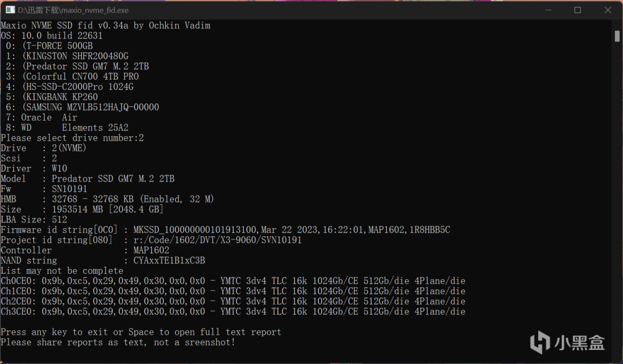Click the empty scrollbar track below the thumb
Screen dimensions: 623x364
pos(617,195)
